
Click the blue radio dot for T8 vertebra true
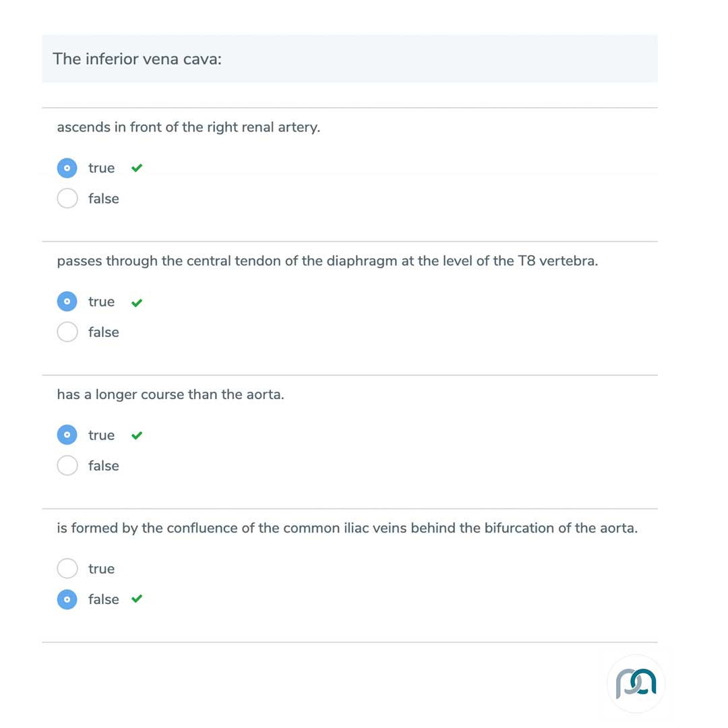pos(67,301)
